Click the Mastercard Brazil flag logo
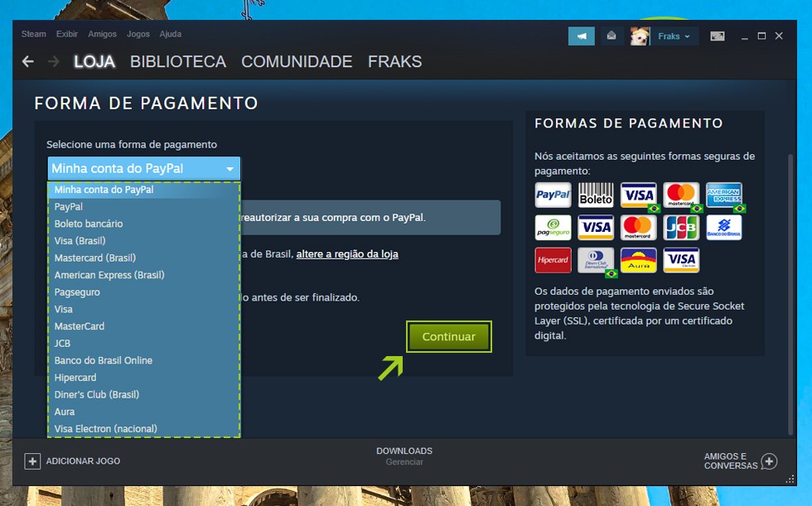Screen dimensions: 812x506 [x=682, y=195]
